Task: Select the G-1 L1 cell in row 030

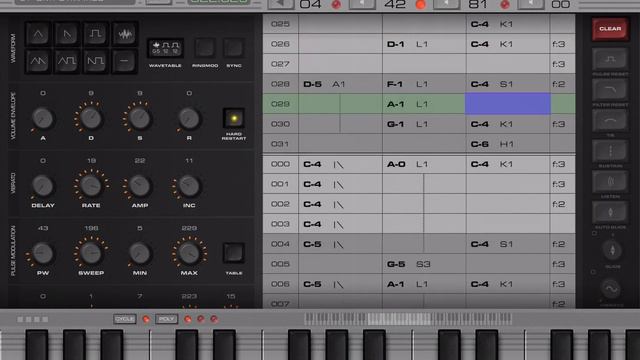Action: click(x=424, y=124)
